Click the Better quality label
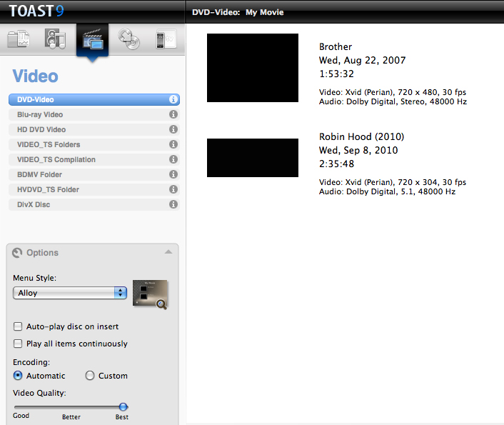 click(x=71, y=417)
